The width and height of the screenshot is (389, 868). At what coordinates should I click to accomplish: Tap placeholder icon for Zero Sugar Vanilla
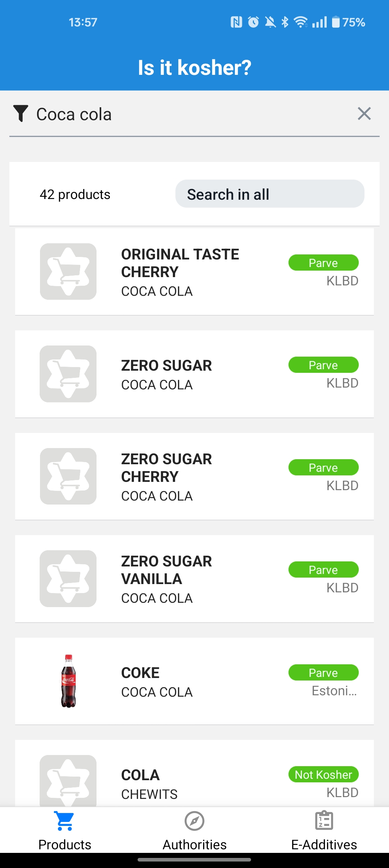tap(68, 579)
